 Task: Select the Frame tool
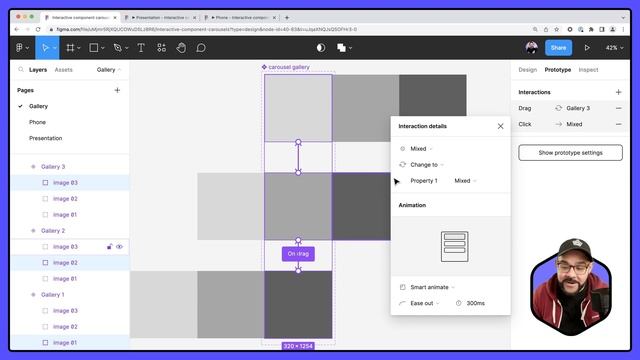(x=70, y=48)
